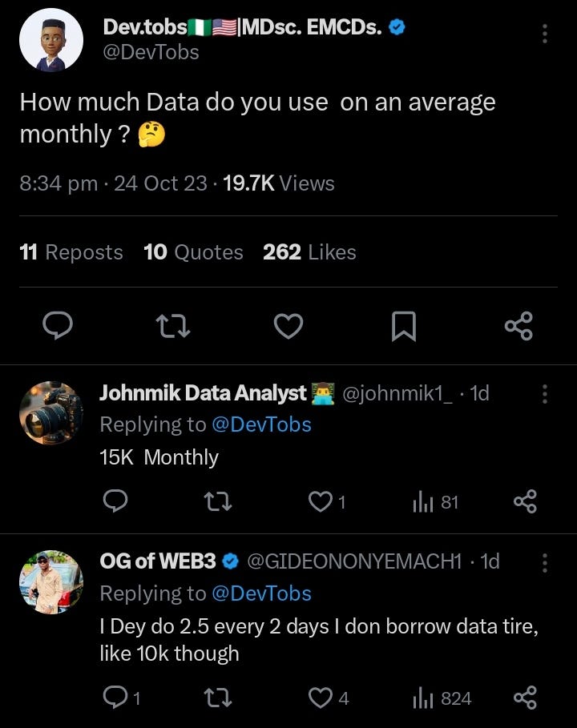Reply to the main DevTobs tweet
Screen dimensions: 577x728
point(57,325)
